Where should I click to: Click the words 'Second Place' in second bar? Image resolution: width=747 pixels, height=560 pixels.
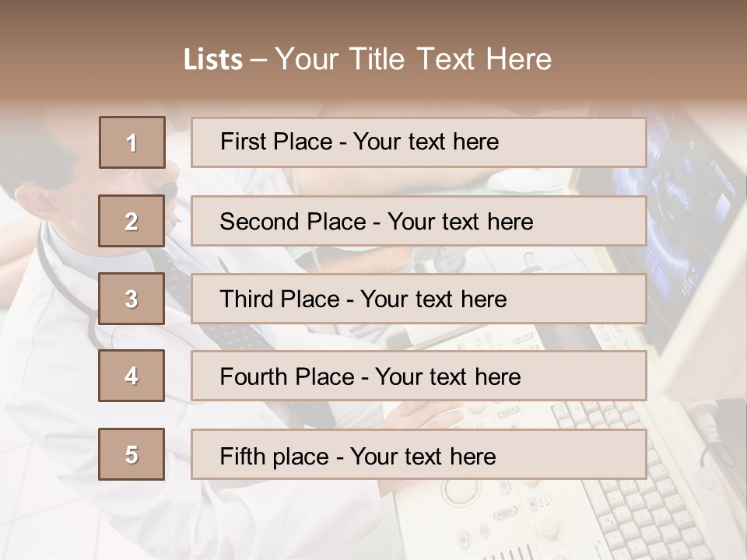(293, 222)
